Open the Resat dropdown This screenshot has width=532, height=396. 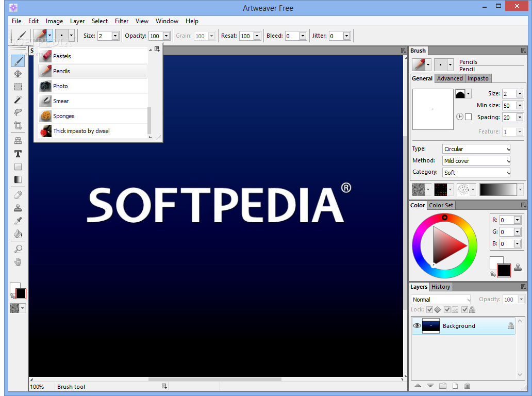[257, 36]
